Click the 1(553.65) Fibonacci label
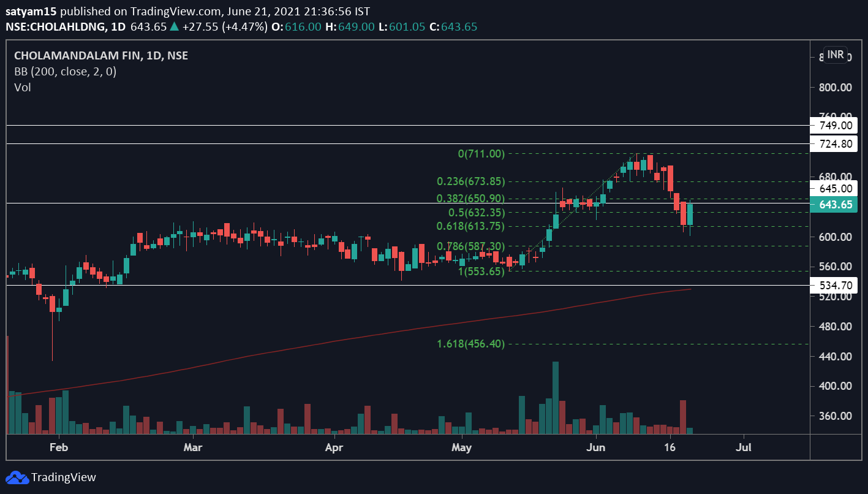The width and height of the screenshot is (868, 494). click(481, 271)
